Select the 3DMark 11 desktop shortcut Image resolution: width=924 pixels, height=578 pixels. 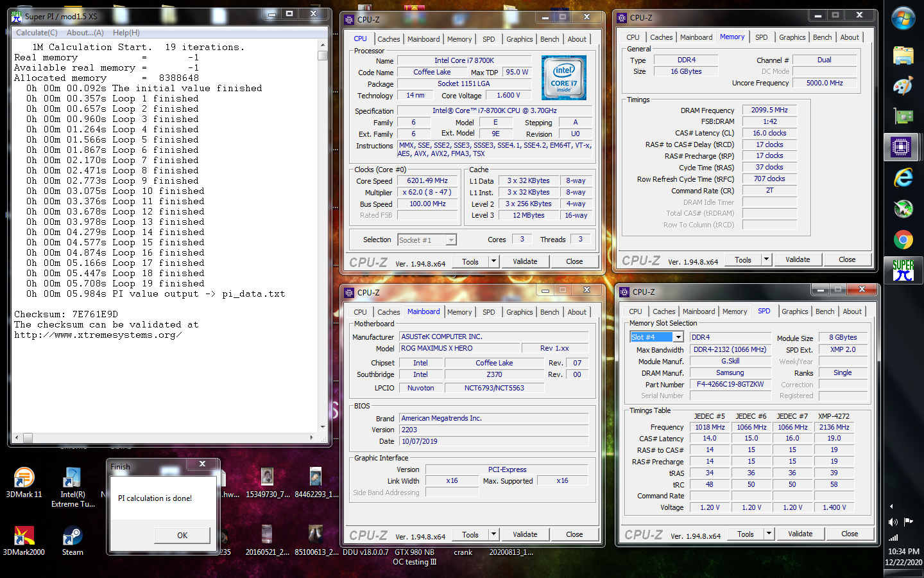(24, 482)
